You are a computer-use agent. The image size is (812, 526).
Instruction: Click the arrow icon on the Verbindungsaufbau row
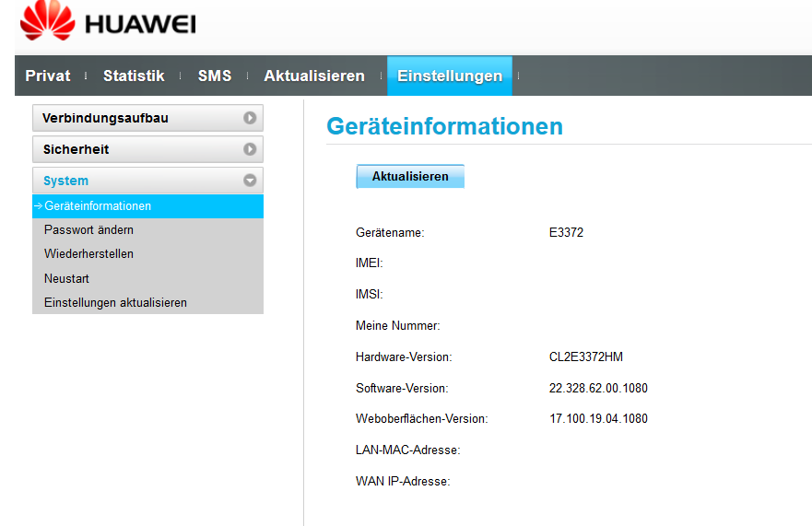tap(250, 118)
